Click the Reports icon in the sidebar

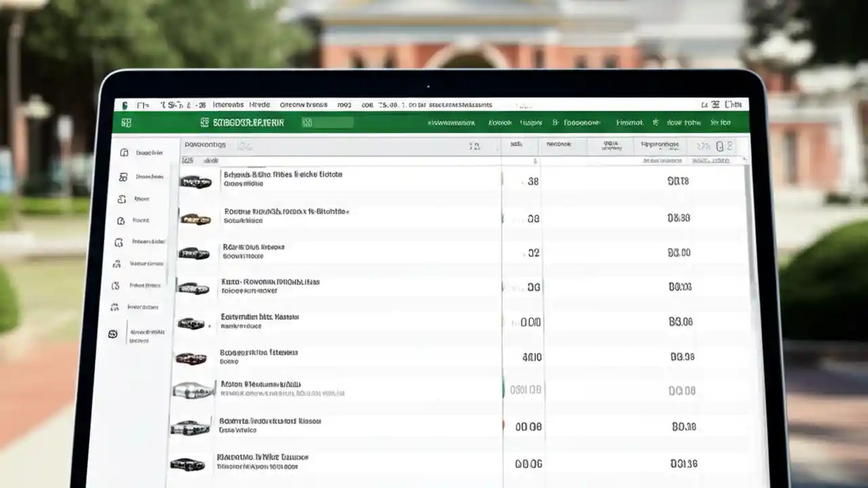click(122, 220)
